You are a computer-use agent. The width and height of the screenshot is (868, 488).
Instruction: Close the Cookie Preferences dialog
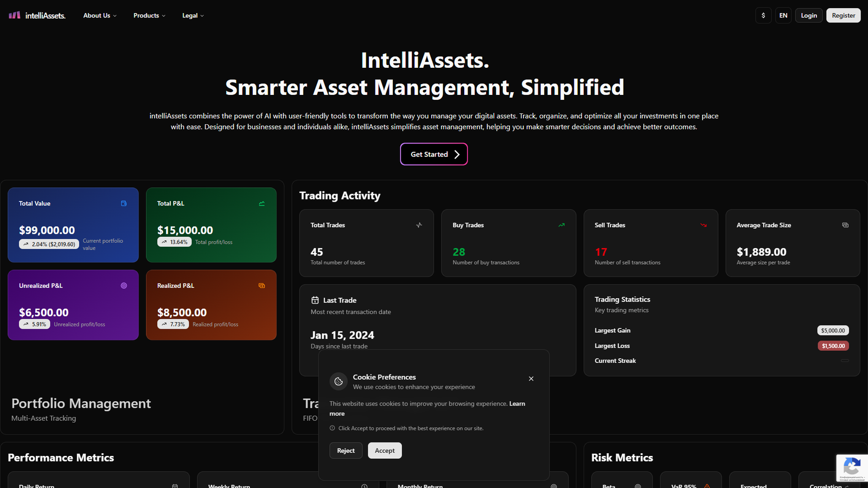click(531, 378)
